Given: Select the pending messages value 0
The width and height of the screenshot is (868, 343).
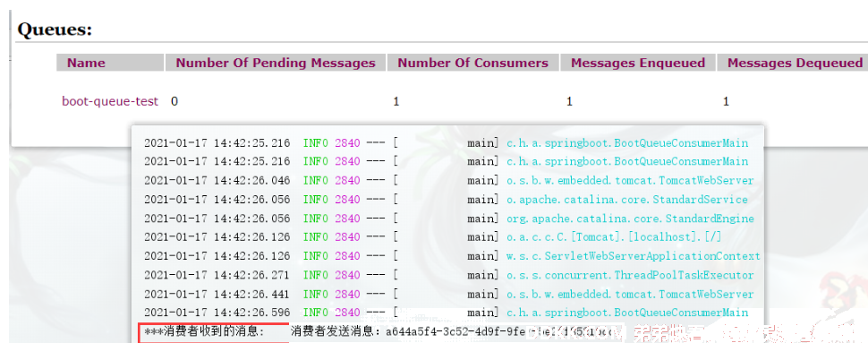Looking at the screenshot, I should coord(174,101).
